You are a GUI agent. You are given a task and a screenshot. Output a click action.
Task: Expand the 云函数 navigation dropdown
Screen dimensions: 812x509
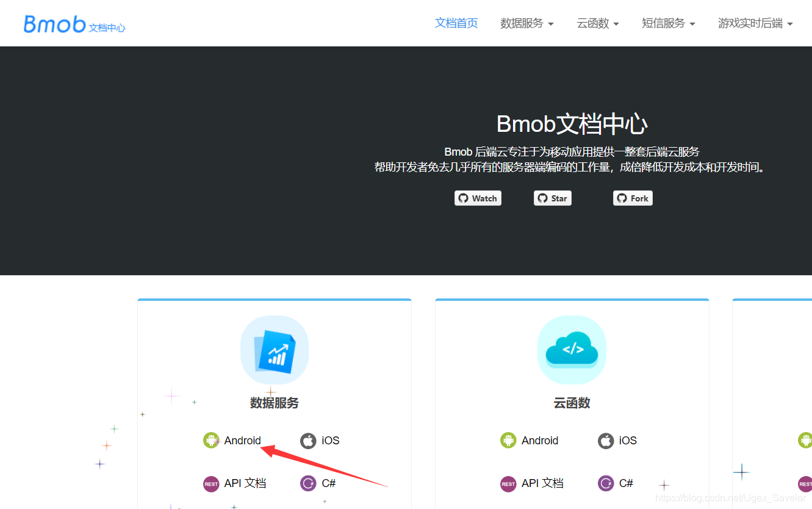[x=598, y=23]
